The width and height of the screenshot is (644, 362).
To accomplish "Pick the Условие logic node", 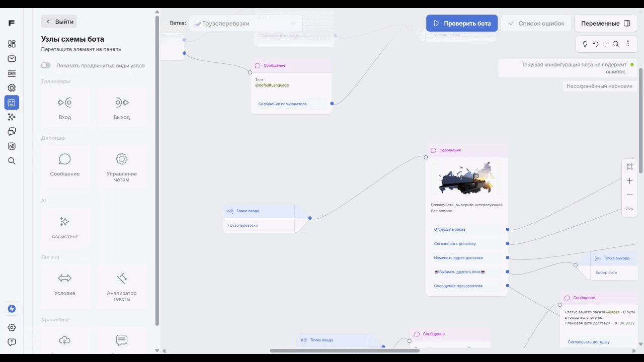I will pyautogui.click(x=65, y=284).
